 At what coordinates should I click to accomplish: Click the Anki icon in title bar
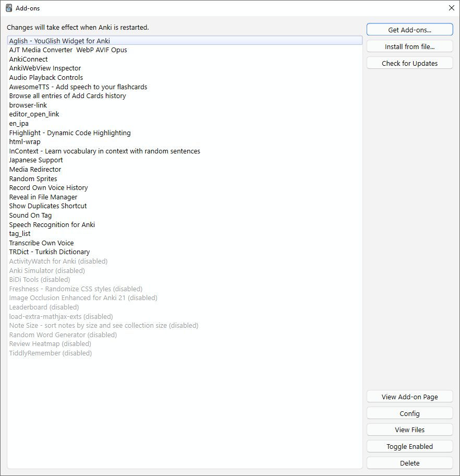9,8
